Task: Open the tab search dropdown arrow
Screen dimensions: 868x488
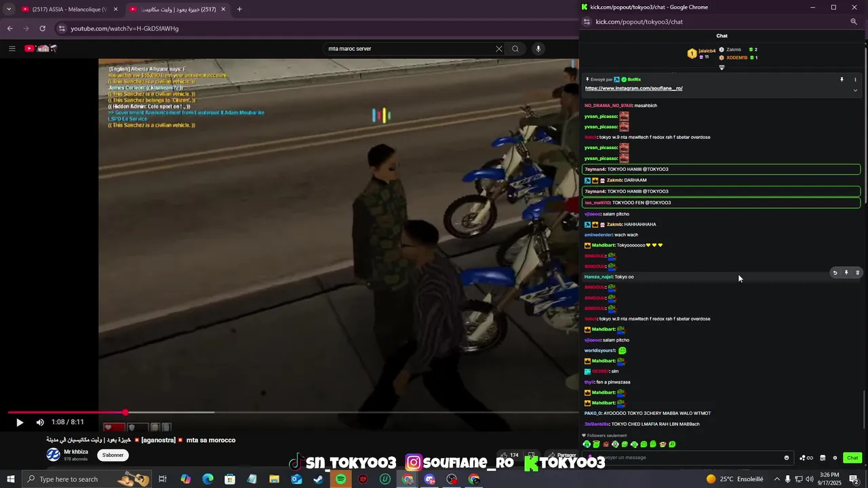Action: pyautogui.click(x=8, y=9)
